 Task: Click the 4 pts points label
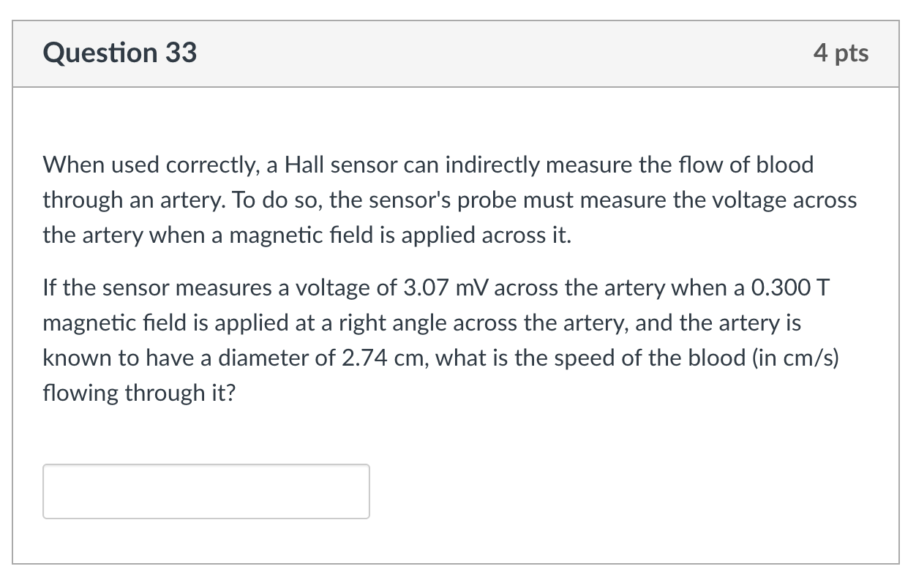841,52
